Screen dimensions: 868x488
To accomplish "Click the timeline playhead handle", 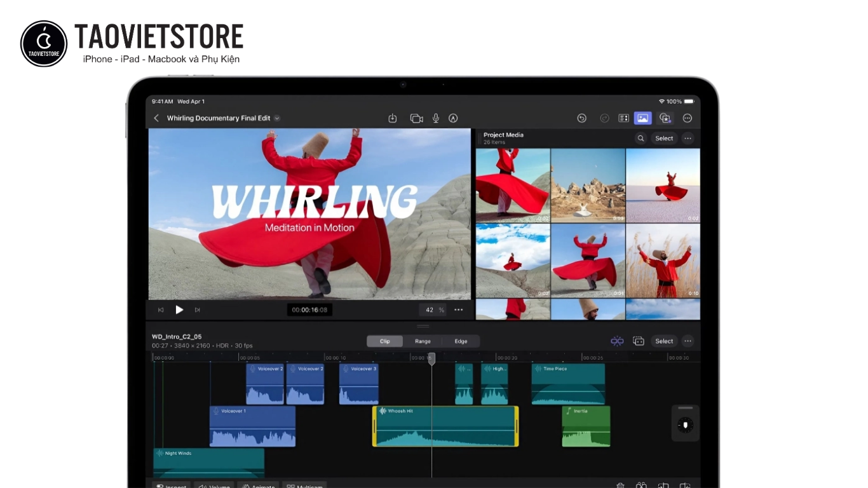I will (x=431, y=358).
